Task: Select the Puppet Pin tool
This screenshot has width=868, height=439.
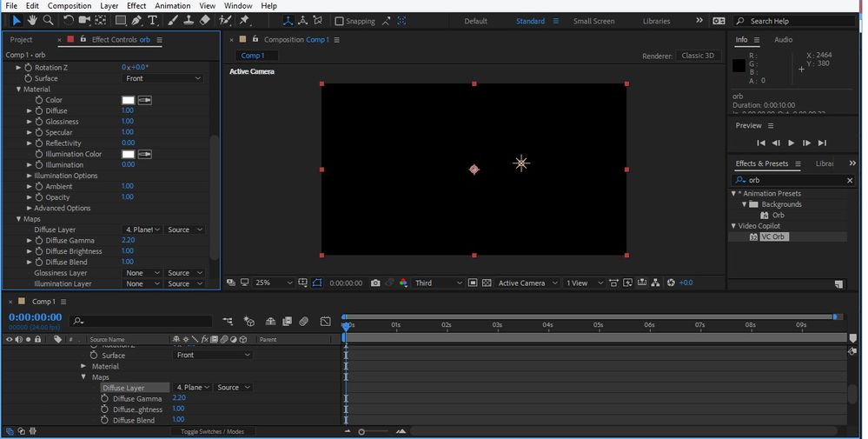Action: [x=244, y=20]
